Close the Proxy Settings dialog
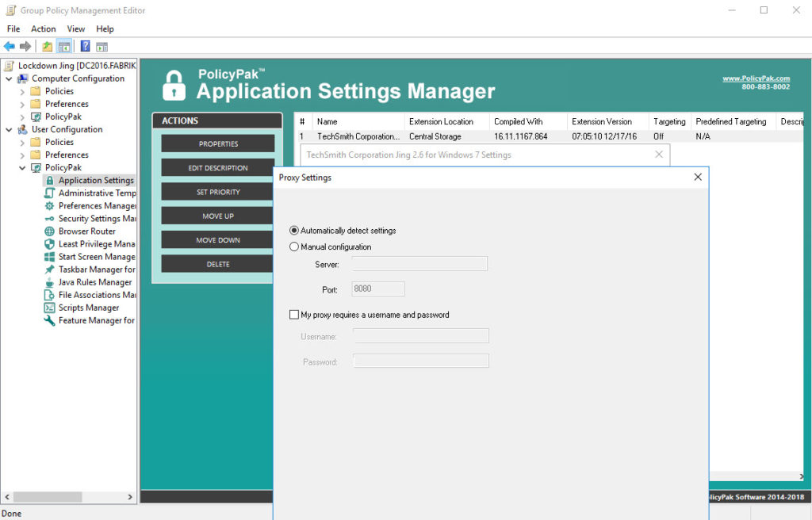The image size is (812, 520). [698, 177]
